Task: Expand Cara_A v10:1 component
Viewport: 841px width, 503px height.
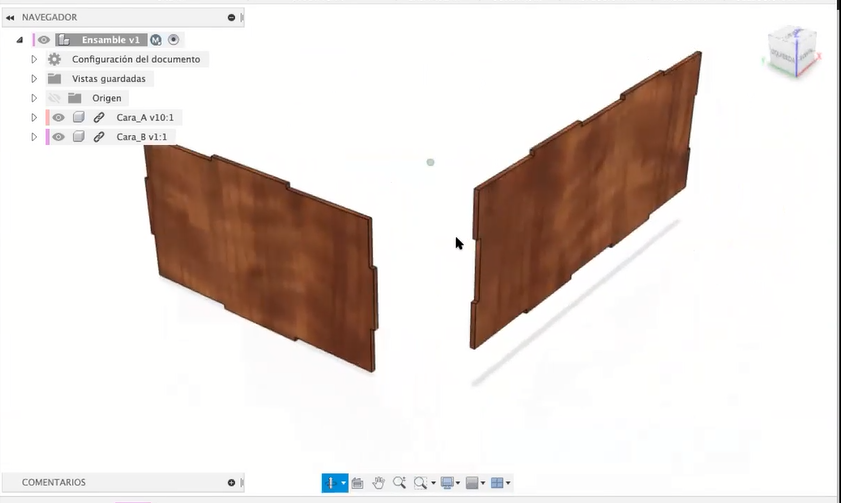Action: (34, 117)
